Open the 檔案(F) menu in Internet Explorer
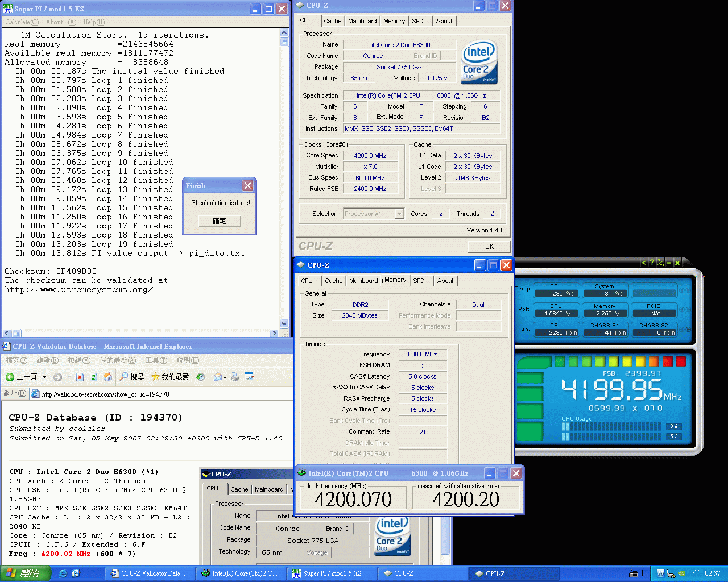Screen dimensions: 728x582 tap(16, 360)
